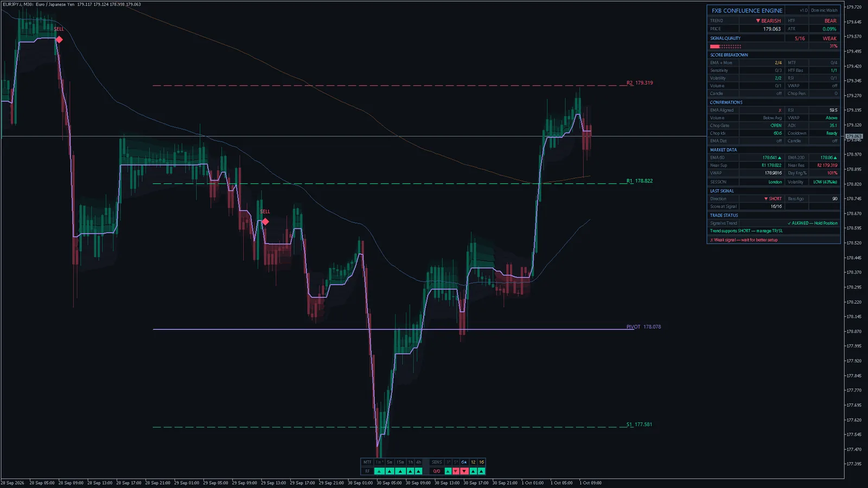Click the ALIGNED — Hold Position status
This screenshot has width=868, height=488.
812,223
